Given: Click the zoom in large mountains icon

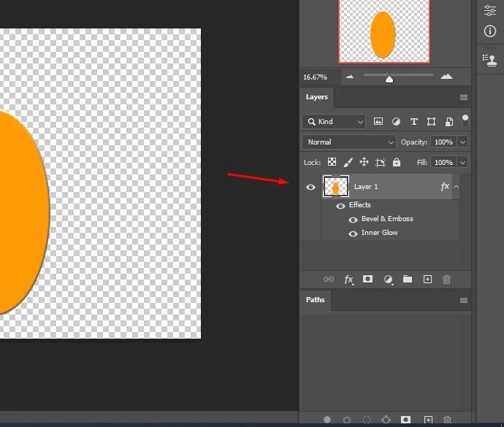Looking at the screenshot, I should pyautogui.click(x=446, y=77).
